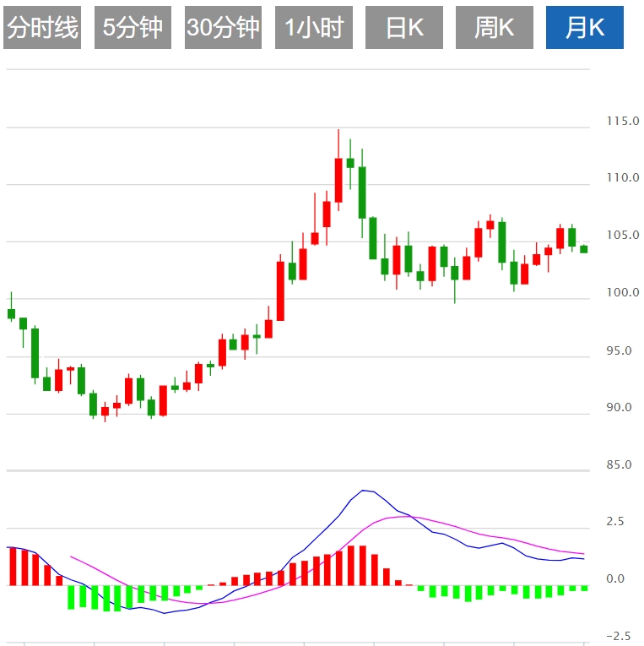Click the 115.0 price axis label
Viewport: 644px width, 646px height.
(x=623, y=121)
